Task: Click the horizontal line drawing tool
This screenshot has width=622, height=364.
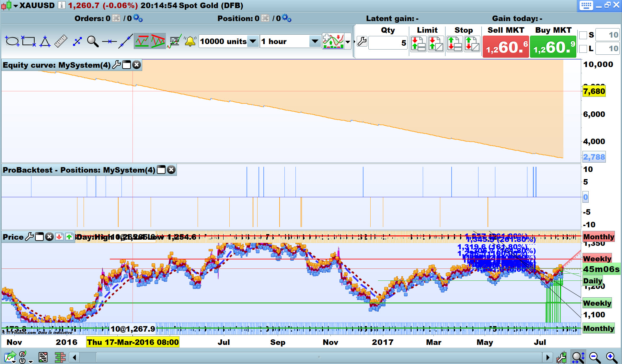Action: coord(109,41)
